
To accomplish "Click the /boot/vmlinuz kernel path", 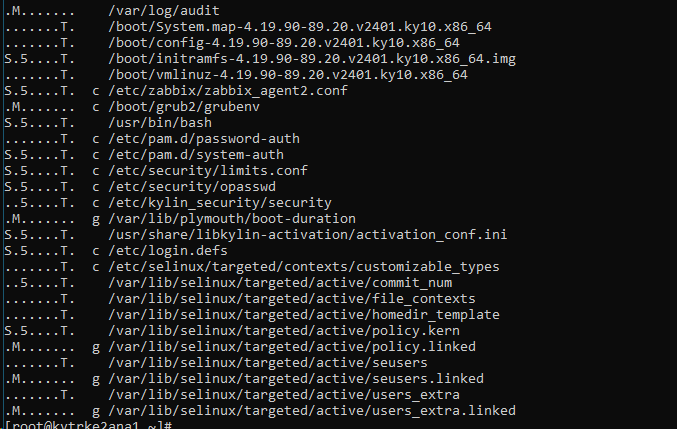I will tap(288, 75).
